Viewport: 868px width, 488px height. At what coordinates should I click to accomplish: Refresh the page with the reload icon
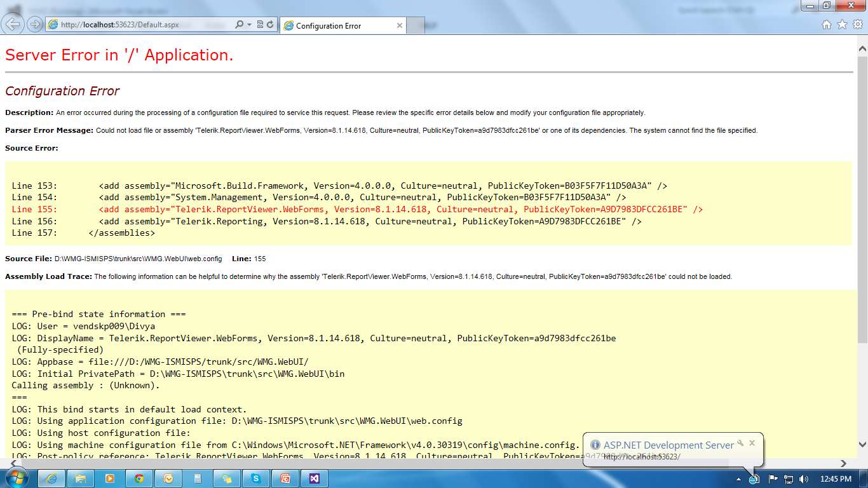click(x=271, y=25)
